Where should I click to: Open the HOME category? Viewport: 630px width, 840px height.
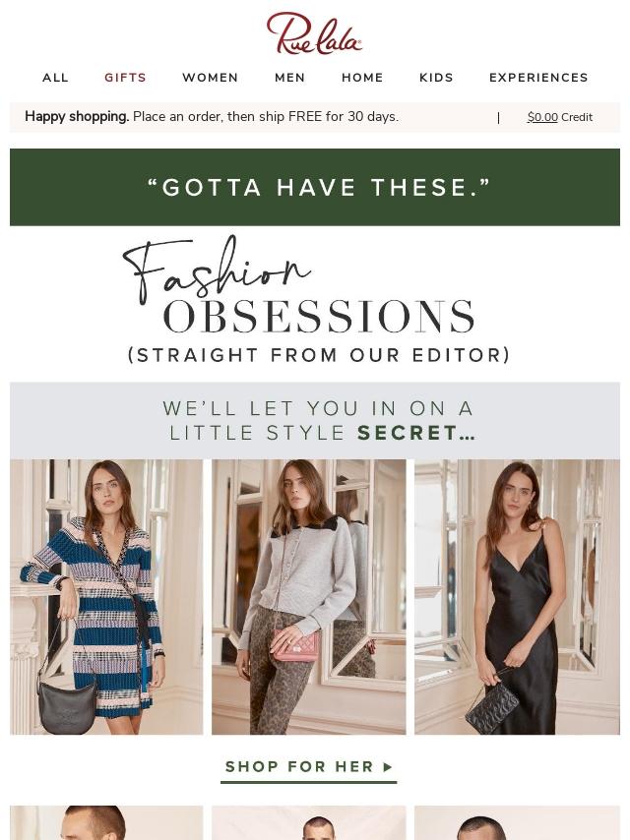(x=362, y=78)
